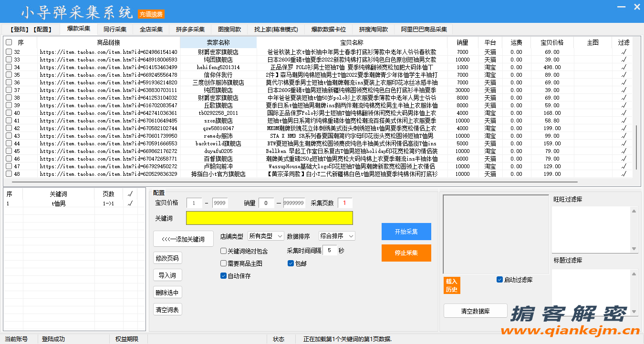Click the minimum 宝贝价格 field

(194, 203)
